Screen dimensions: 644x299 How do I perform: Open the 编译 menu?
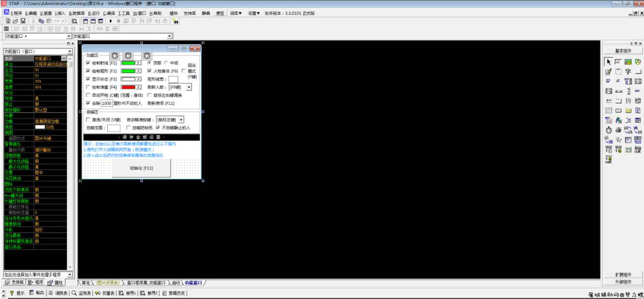point(108,13)
